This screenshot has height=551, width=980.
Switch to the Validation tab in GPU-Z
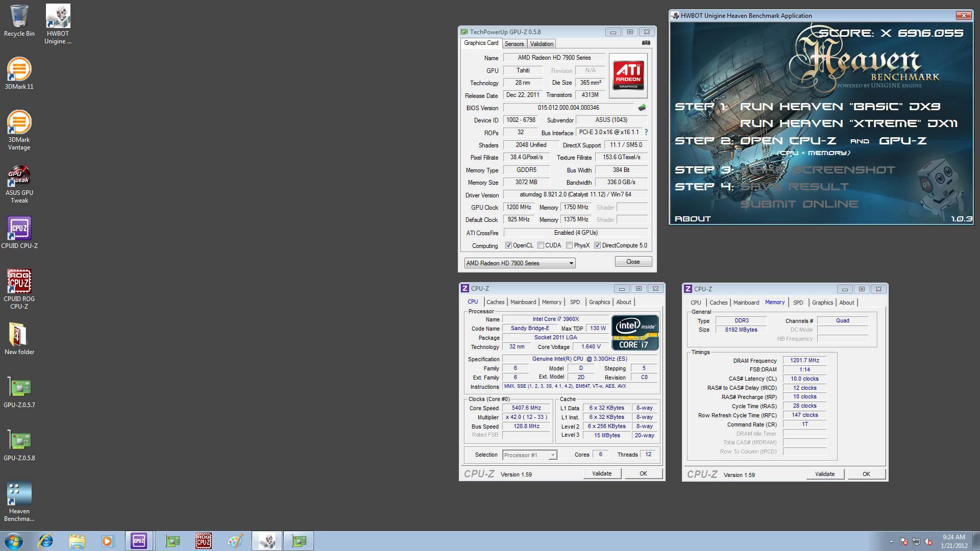click(x=542, y=44)
